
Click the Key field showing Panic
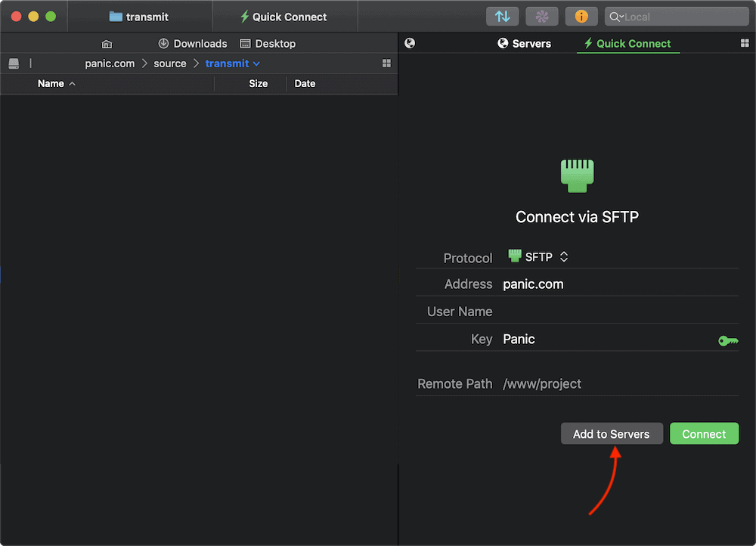coord(609,339)
